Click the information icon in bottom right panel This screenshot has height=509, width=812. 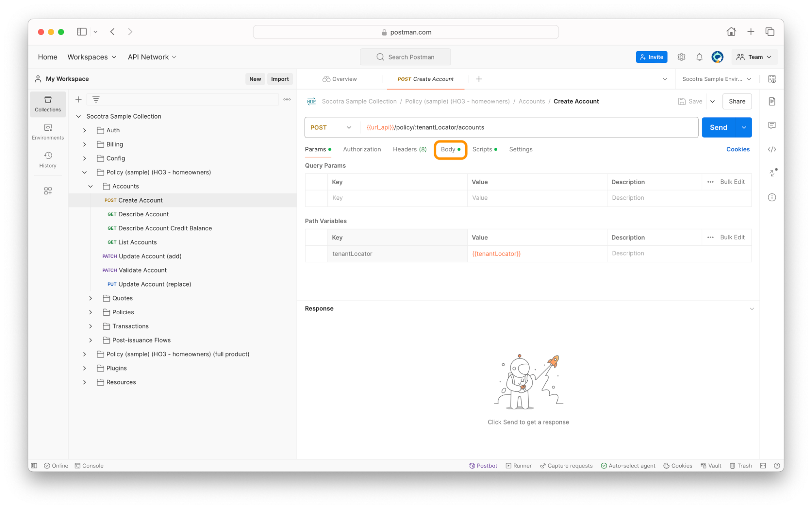pyautogui.click(x=772, y=198)
